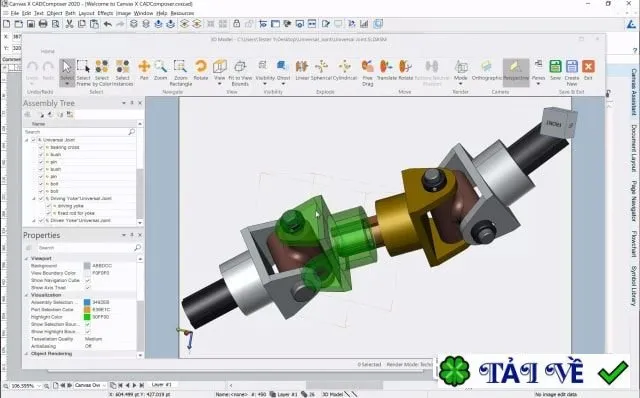Screen dimensions: 640x398
Task: Select the Translate move tool
Action: click(x=386, y=70)
